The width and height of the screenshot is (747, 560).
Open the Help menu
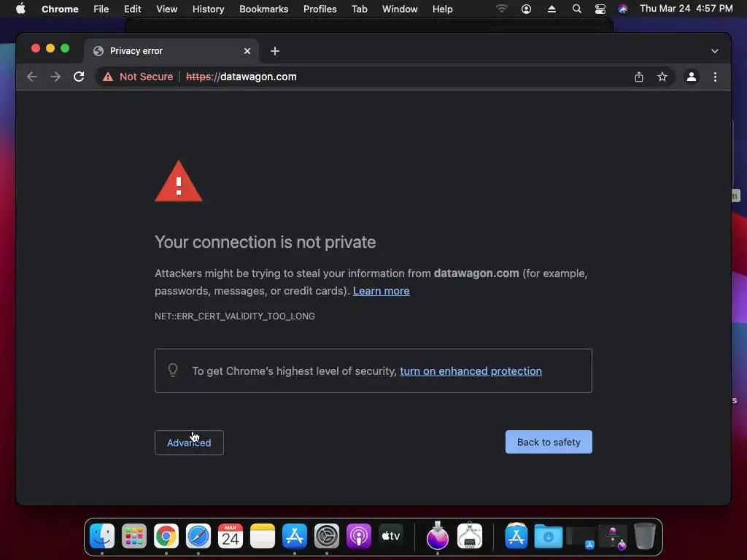pos(443,9)
